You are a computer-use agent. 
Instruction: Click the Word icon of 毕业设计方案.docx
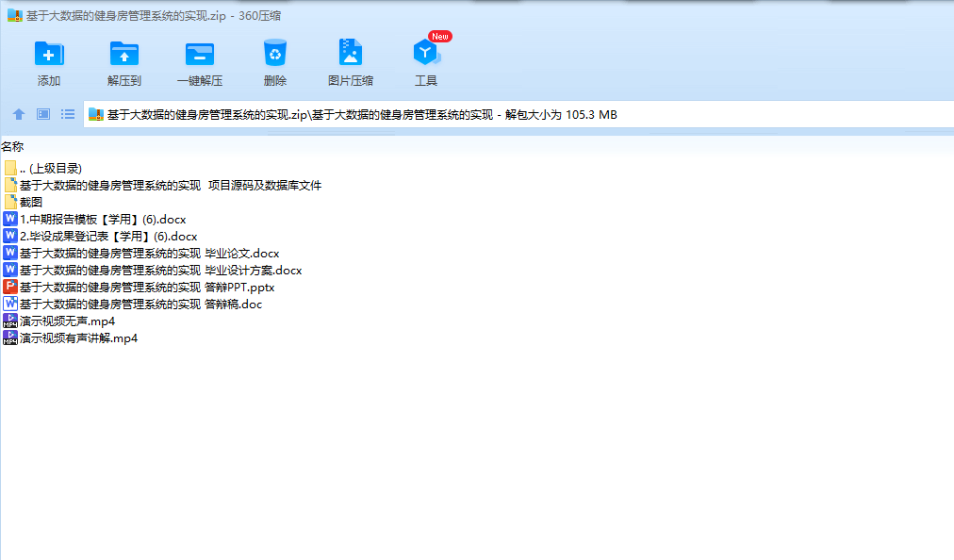tap(9, 270)
